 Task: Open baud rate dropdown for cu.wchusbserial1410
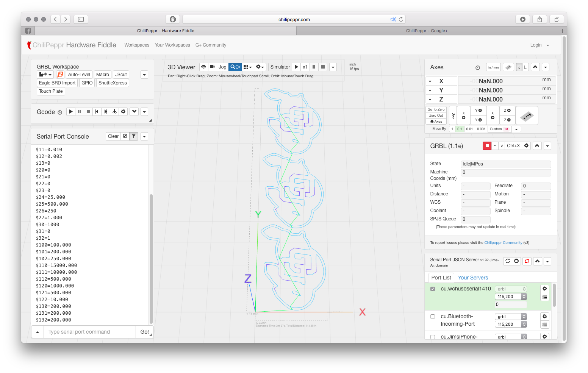coord(511,297)
